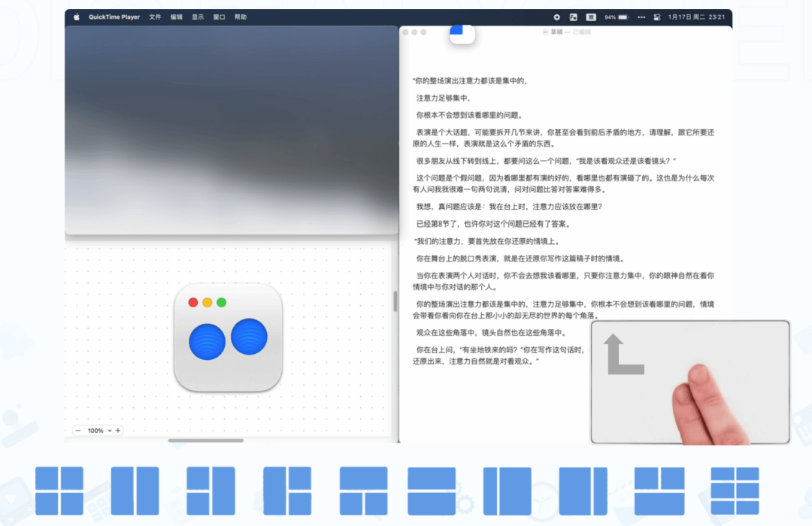Open the Apple menu

(x=76, y=17)
